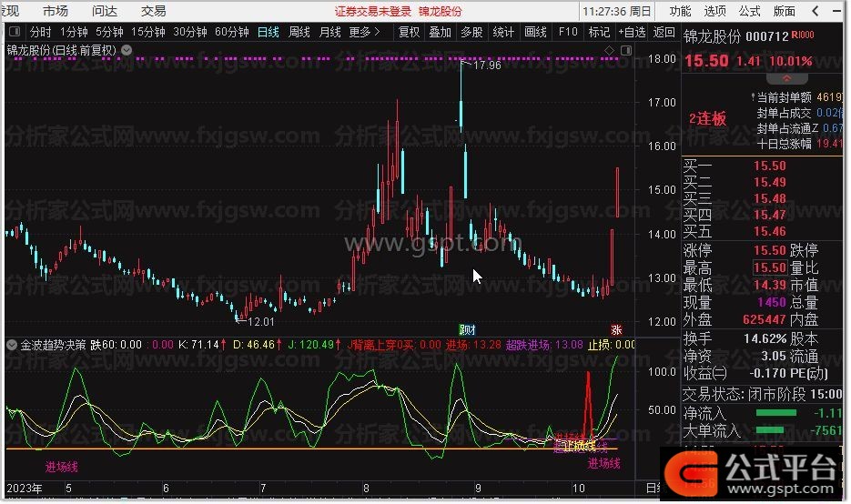The height and width of the screenshot is (504, 851).
Task: Switch to the 分时 chart tab
Action: (x=40, y=32)
